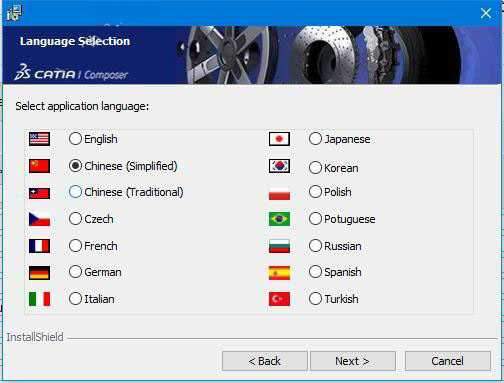Click the 'Select application language:' label
Screen dimensions: 504x383
pyautogui.click(x=82, y=106)
